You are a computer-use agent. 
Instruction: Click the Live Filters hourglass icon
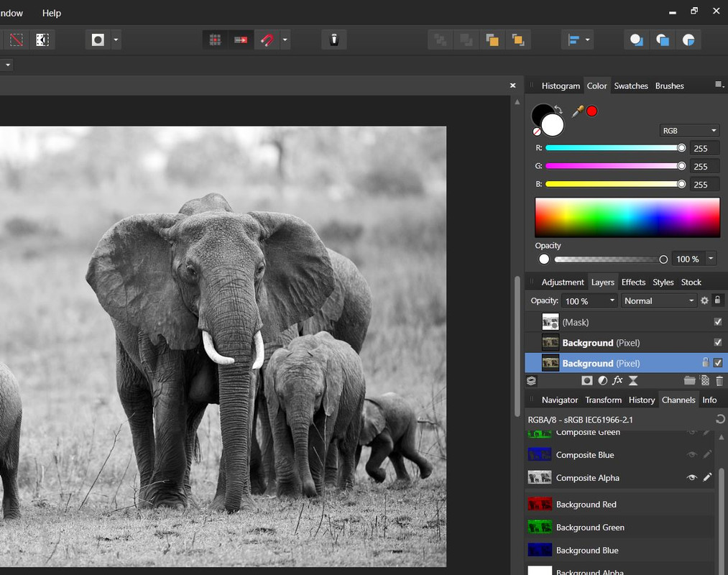click(x=633, y=381)
